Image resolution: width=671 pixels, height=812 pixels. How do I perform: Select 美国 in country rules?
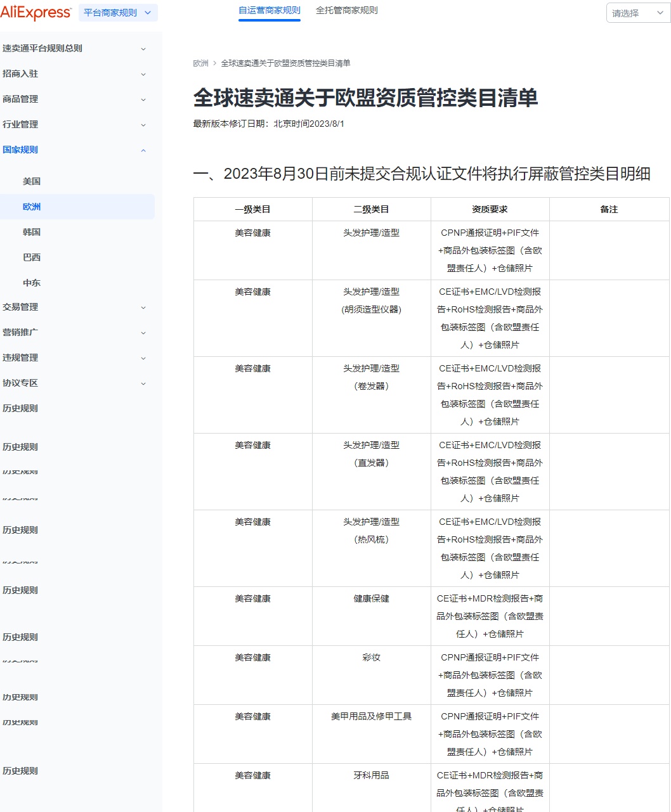click(32, 181)
